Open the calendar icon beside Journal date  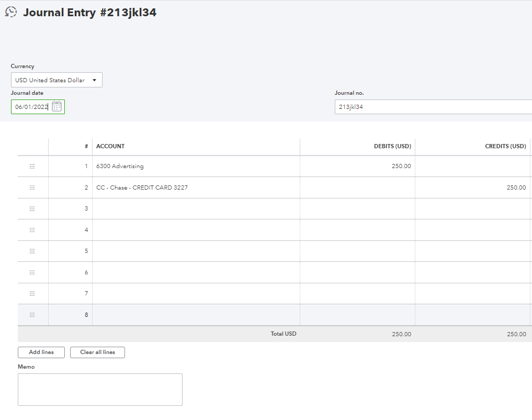coord(57,106)
